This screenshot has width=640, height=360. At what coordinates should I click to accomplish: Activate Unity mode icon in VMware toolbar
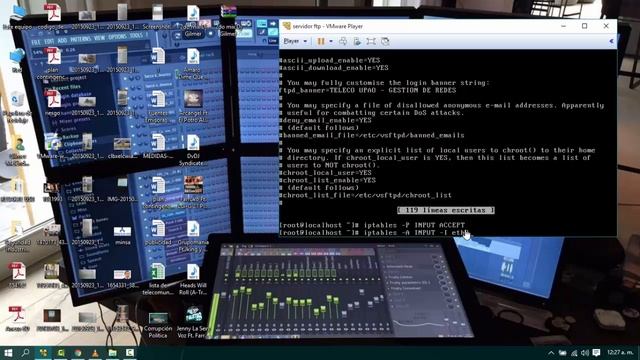click(385, 41)
